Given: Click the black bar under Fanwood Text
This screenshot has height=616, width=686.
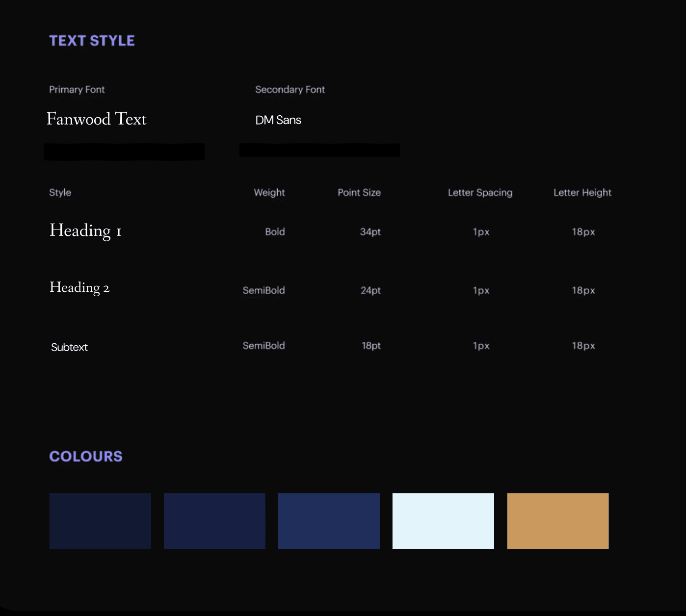Looking at the screenshot, I should point(124,152).
